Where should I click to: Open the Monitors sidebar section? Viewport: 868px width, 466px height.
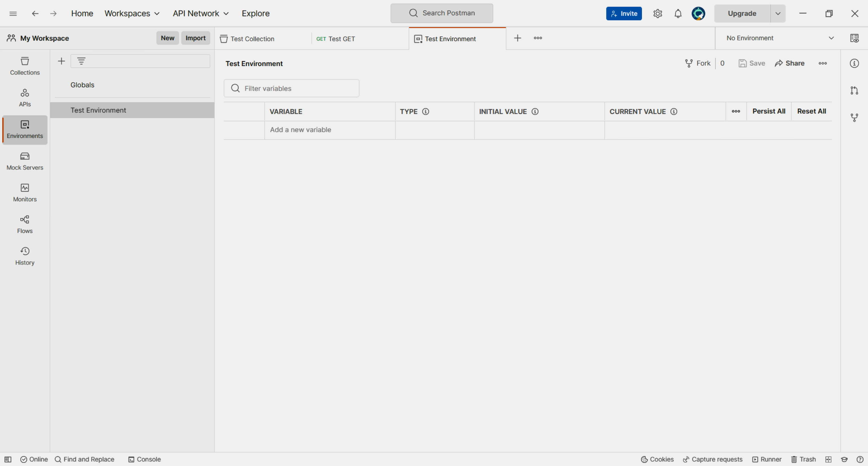(25, 193)
